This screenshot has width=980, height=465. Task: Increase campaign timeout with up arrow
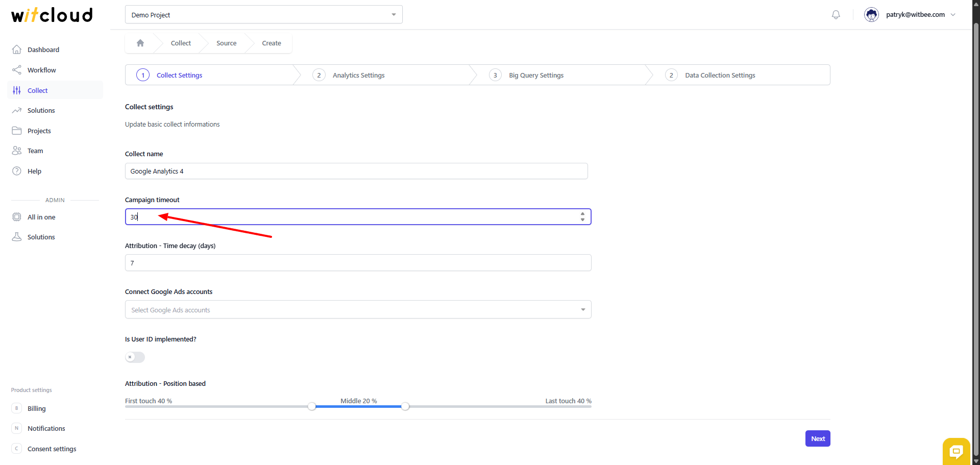[x=582, y=214]
